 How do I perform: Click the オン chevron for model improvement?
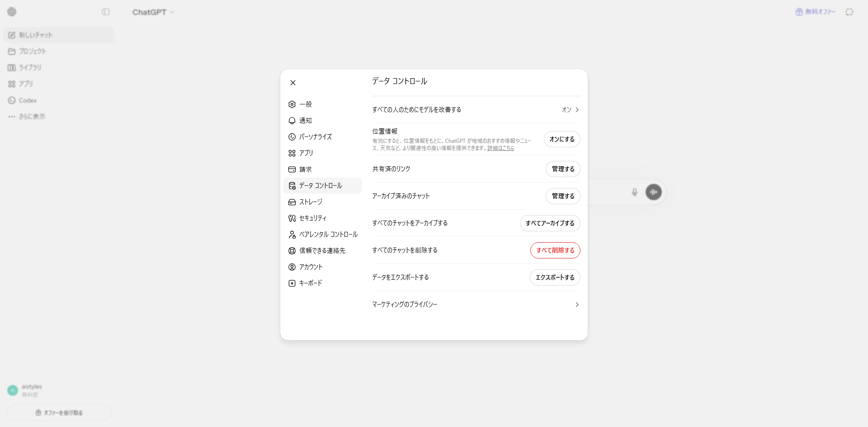[577, 110]
